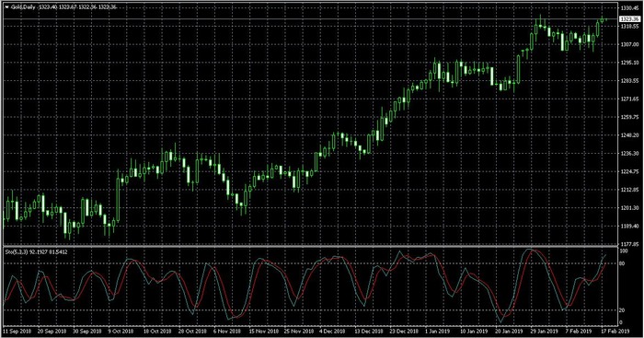644x338 pixels.
Task: Click the 1330.45 price axis label
Action: coord(629,7)
